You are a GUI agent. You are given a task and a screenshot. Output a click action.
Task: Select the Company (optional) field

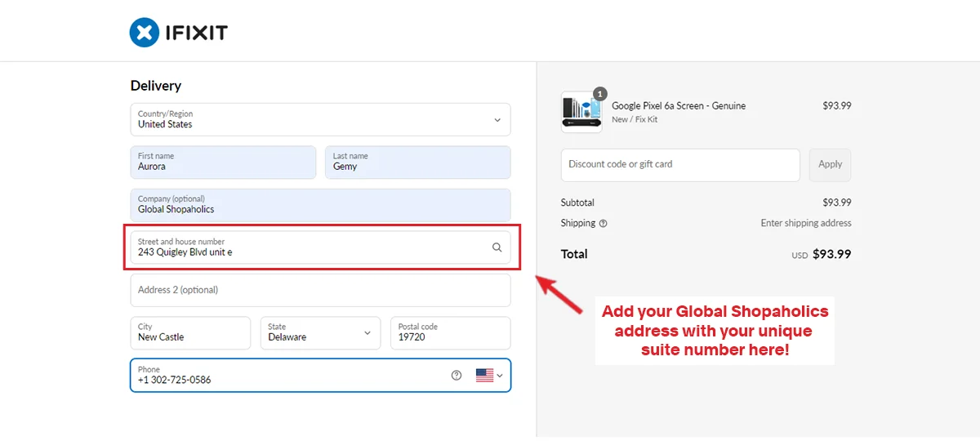[320, 205]
